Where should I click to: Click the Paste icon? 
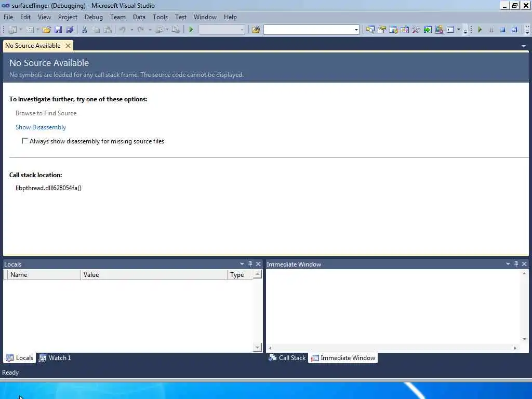coord(108,30)
